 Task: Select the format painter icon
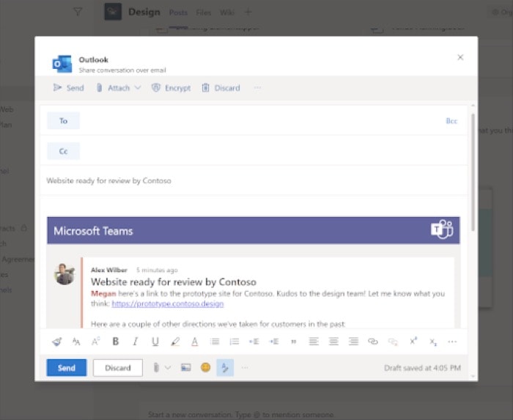(56, 342)
